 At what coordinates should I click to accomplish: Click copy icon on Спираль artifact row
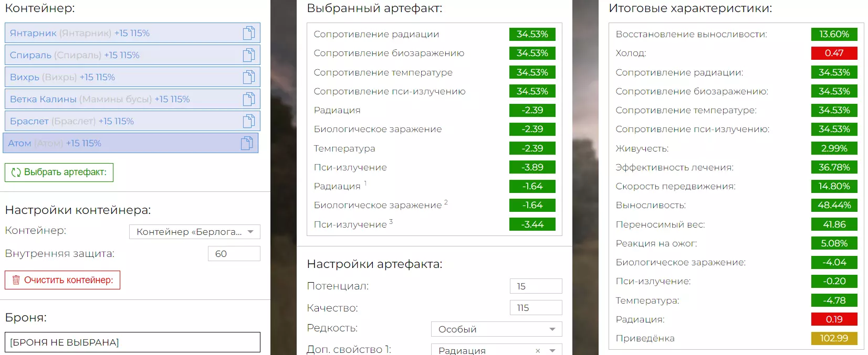(249, 55)
